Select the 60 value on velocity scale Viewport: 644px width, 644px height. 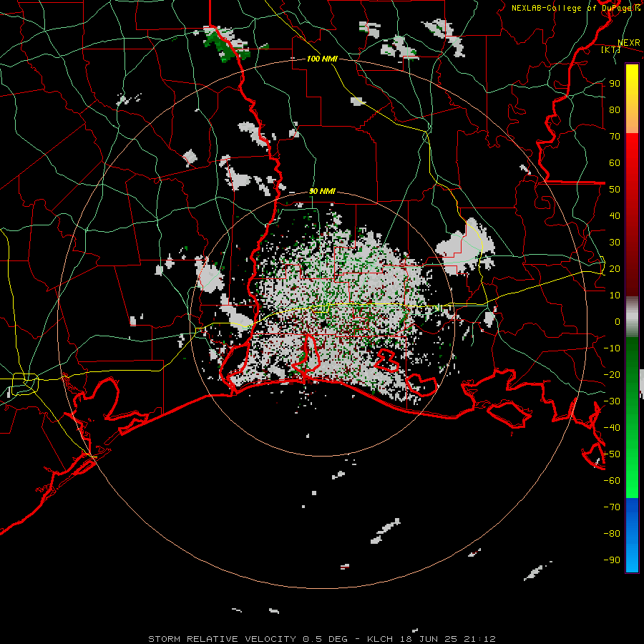click(x=615, y=162)
